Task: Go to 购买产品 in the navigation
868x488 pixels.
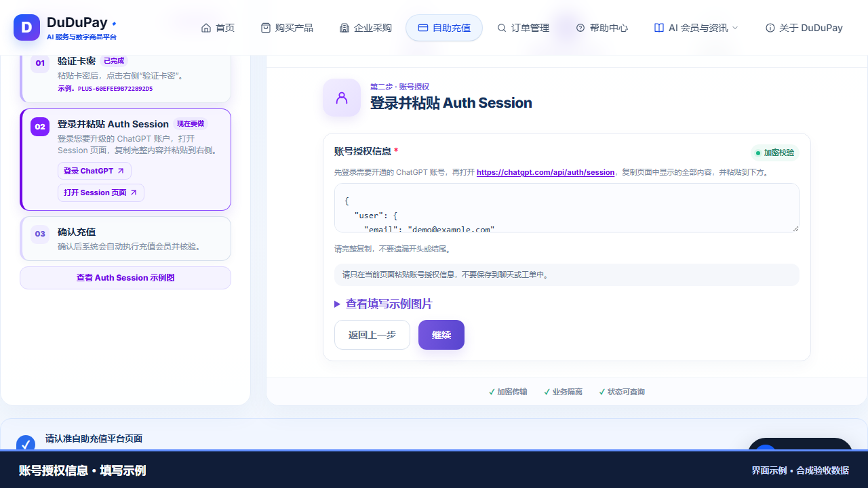Action: [x=287, y=28]
